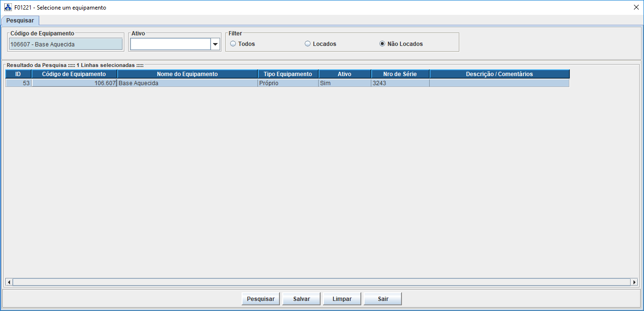Close the Selecione um equipamento window
The image size is (644, 311).
coord(636,8)
